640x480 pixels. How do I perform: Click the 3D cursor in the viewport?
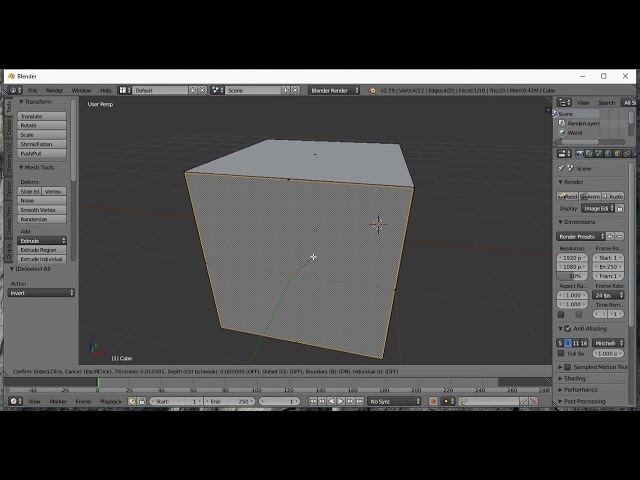coord(378,224)
